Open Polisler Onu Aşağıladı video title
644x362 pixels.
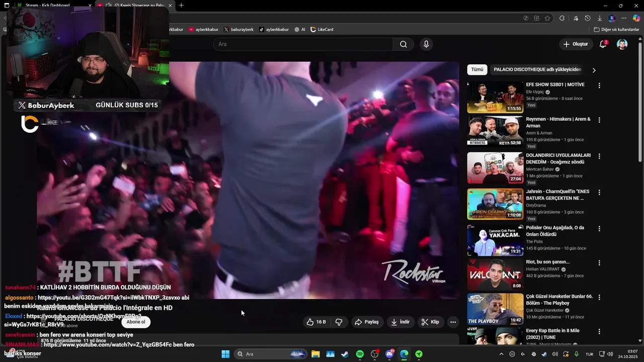555,231
